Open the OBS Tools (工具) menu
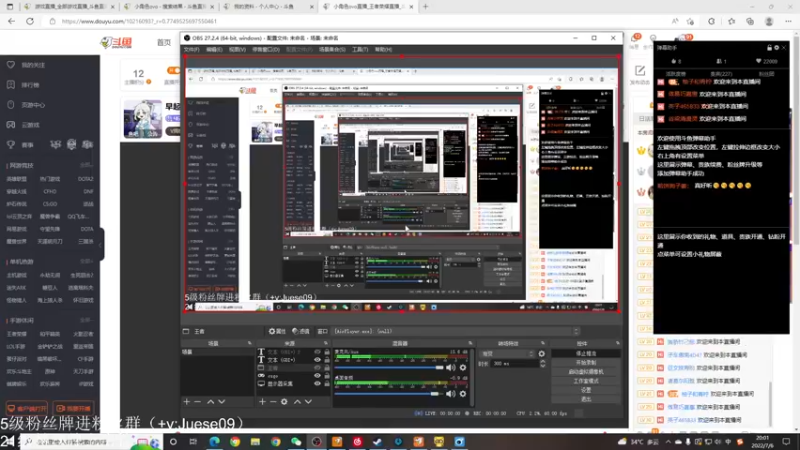This screenshot has height=450, width=800. 360,49
